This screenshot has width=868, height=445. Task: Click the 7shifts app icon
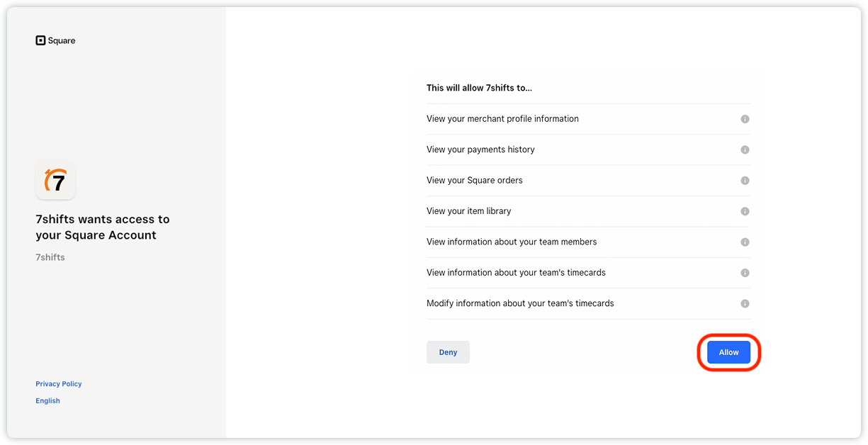(x=55, y=181)
